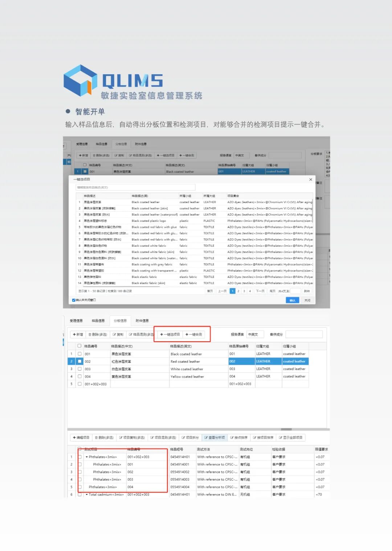This screenshot has width=392, height=551.
Task: Select row 'Black coated plastic logo' in dialog
Action: 194,221
